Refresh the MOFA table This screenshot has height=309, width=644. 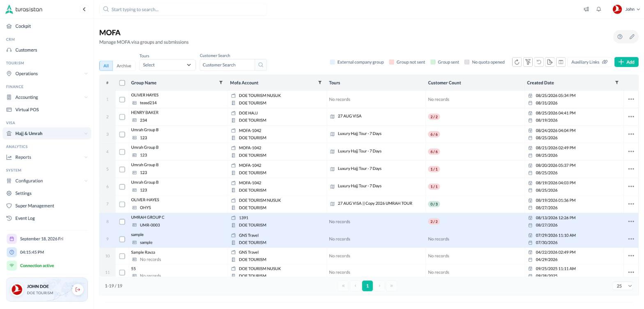pos(517,62)
